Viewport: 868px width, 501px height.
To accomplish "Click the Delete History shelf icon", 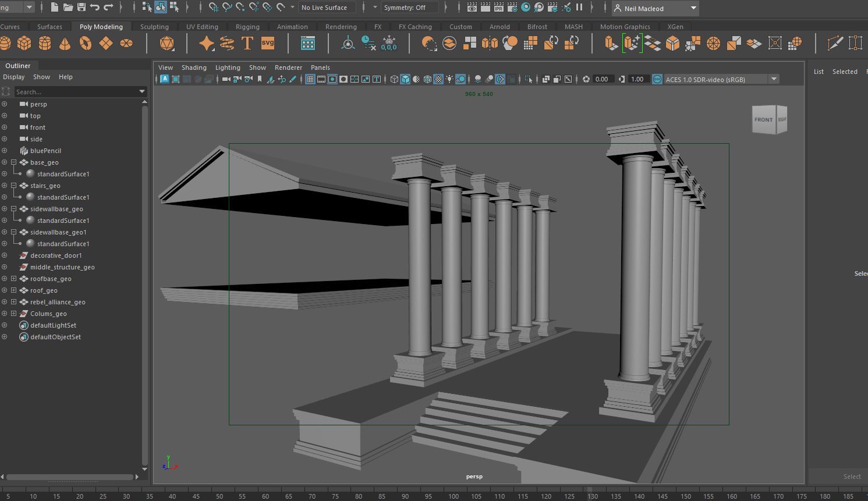I will click(x=369, y=43).
